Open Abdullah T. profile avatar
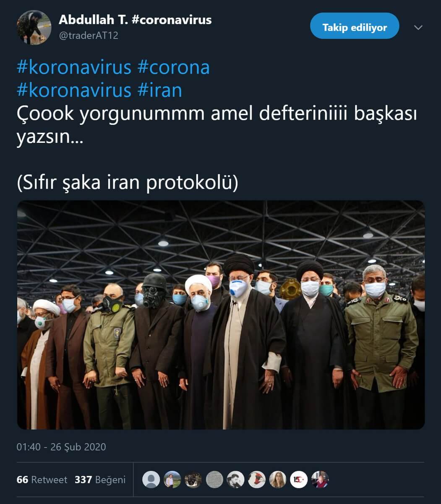The width and height of the screenshot is (441, 504). [34, 28]
